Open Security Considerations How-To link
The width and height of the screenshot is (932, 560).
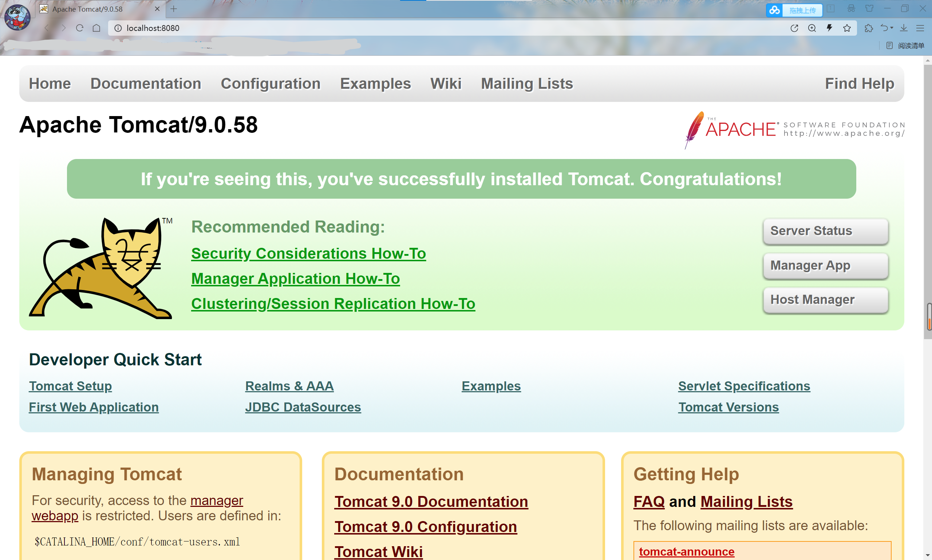point(308,254)
